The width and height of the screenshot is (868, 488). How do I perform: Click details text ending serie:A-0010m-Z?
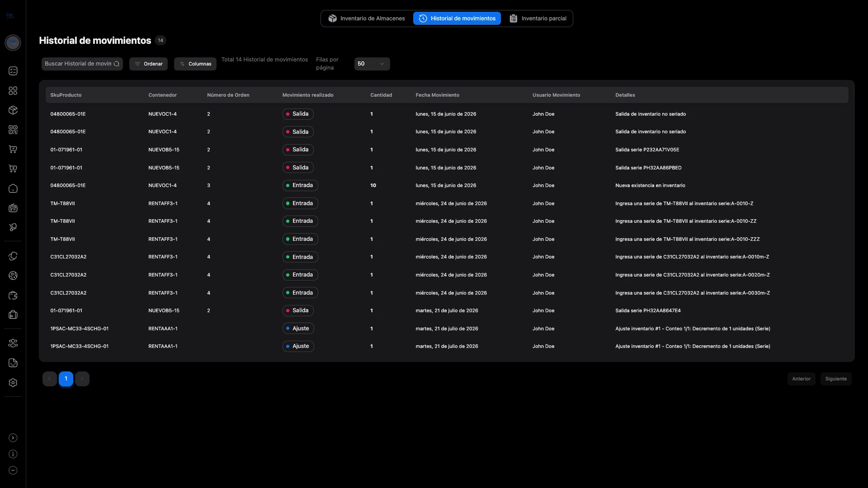(x=692, y=257)
